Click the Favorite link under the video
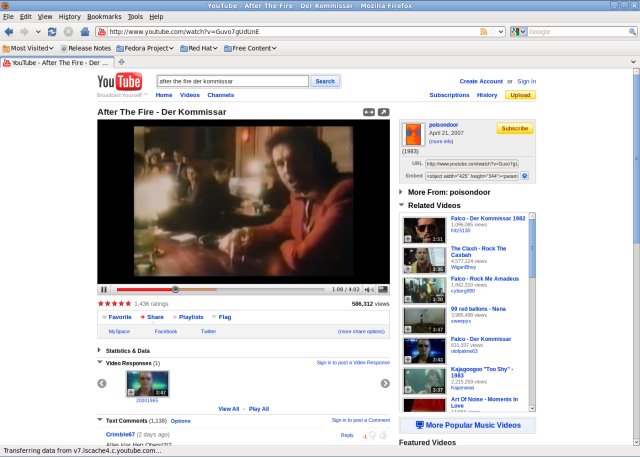This screenshot has width=640, height=457. coord(120,317)
